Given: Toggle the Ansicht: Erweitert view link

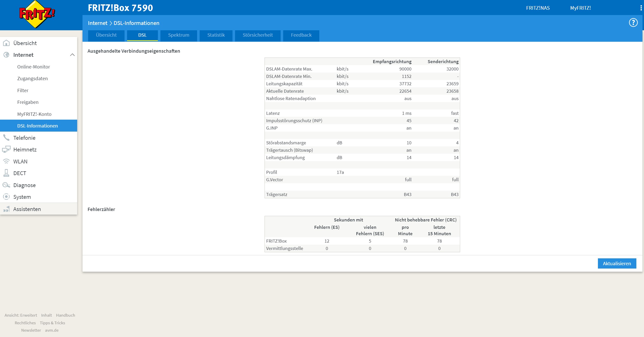Looking at the screenshot, I should [21, 315].
